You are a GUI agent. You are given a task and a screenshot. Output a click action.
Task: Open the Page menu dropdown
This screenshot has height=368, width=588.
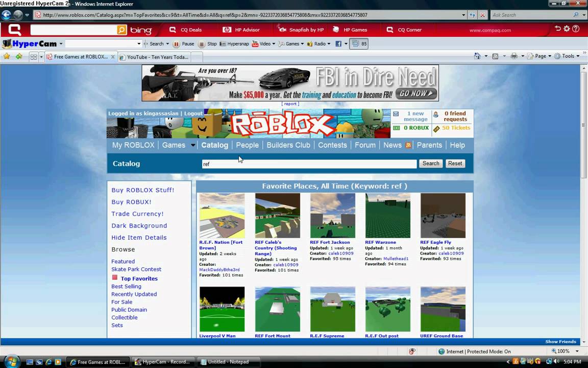[539, 56]
